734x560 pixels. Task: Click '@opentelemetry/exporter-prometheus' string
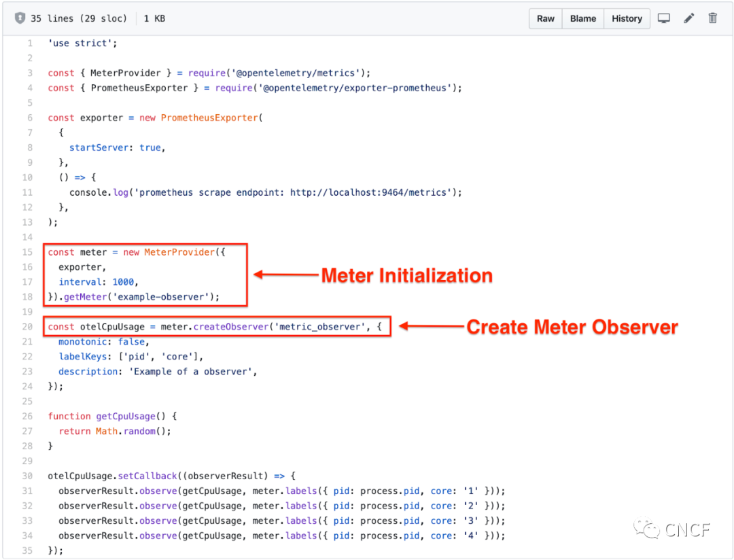[355, 88]
